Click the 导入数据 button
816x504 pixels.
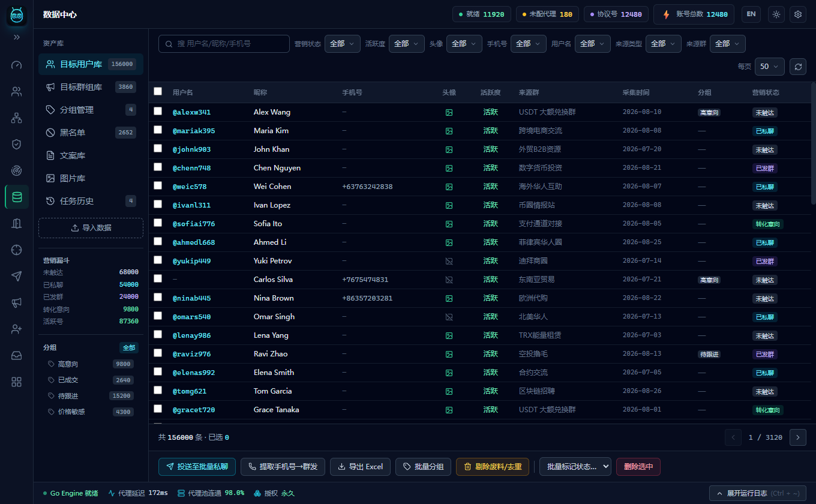tap(91, 228)
